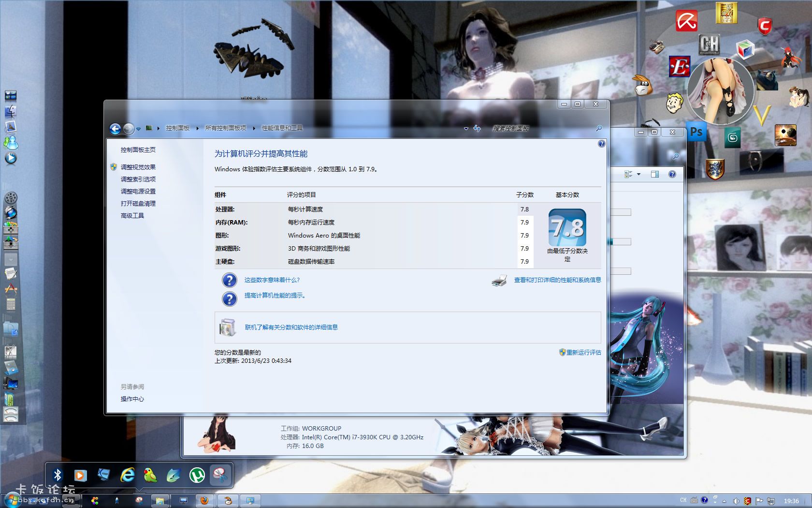Screen dimensions: 812x508
Task: Select 性能信息和工具 breadcrumb item
Action: (282, 128)
